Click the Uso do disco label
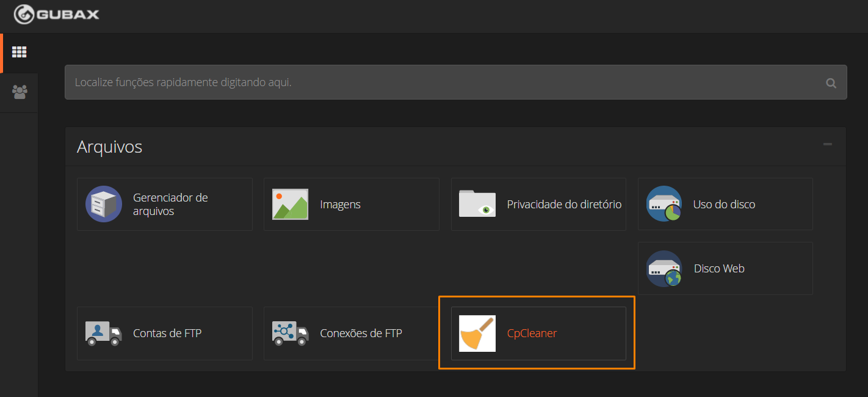Screen dimensions: 868x397 [724, 205]
